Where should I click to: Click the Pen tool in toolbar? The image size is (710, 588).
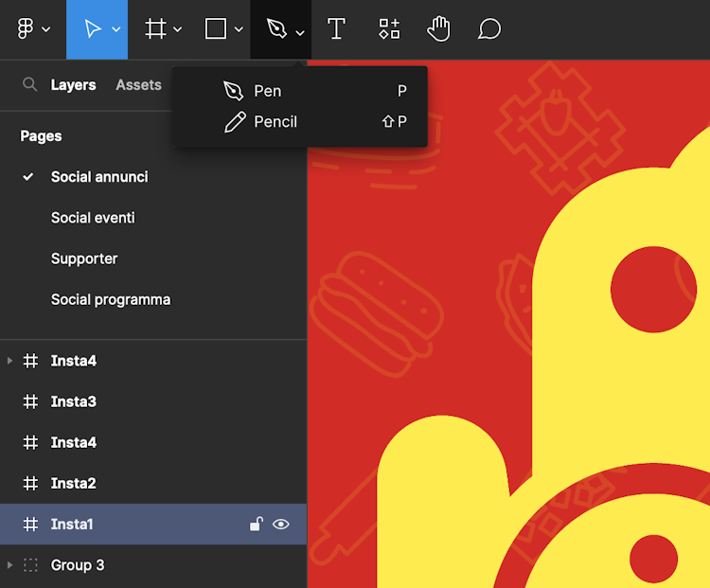276,29
